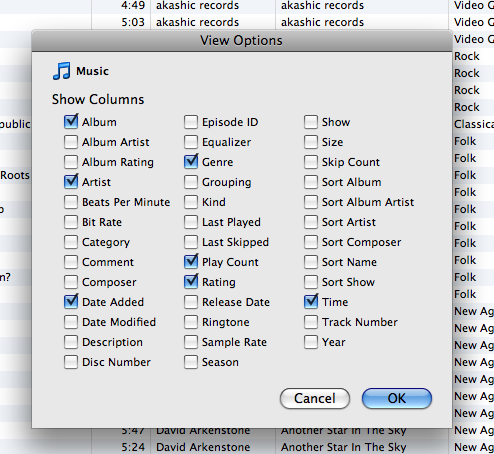Image resolution: width=494 pixels, height=454 pixels.
Task: Tick the Size checkbox
Action: pos(311,142)
